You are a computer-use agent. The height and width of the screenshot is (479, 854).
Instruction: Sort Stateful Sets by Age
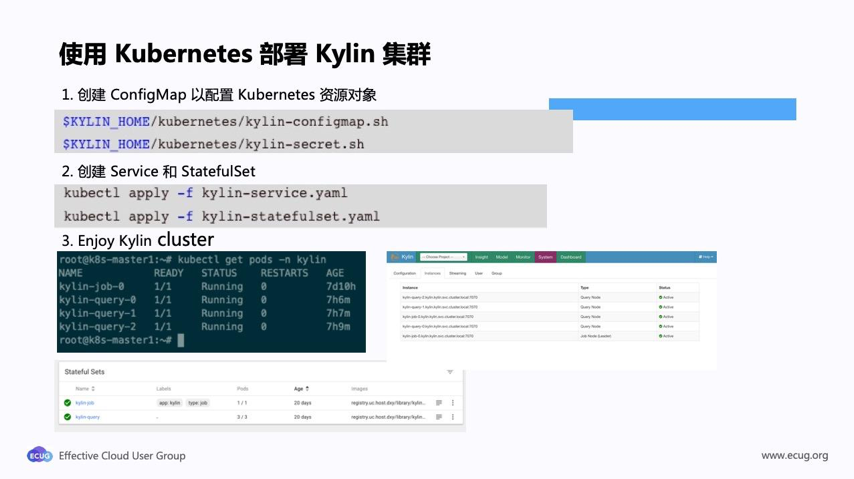pos(301,389)
